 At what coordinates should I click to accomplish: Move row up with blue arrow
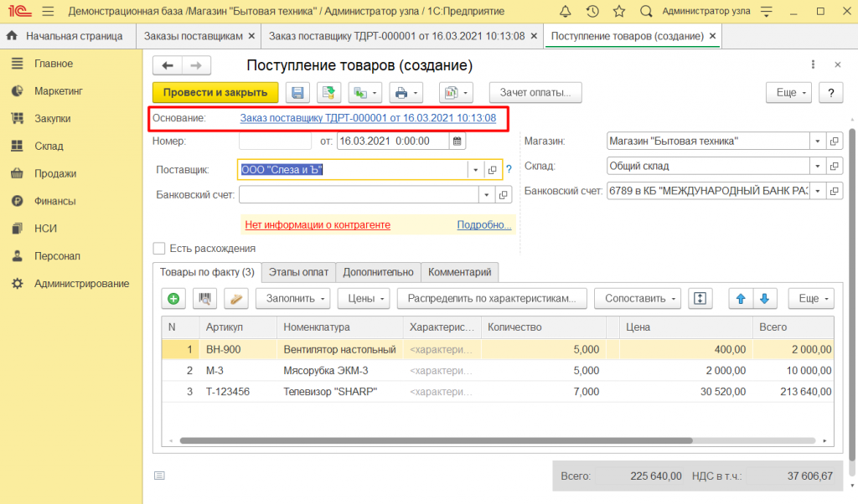tap(740, 298)
